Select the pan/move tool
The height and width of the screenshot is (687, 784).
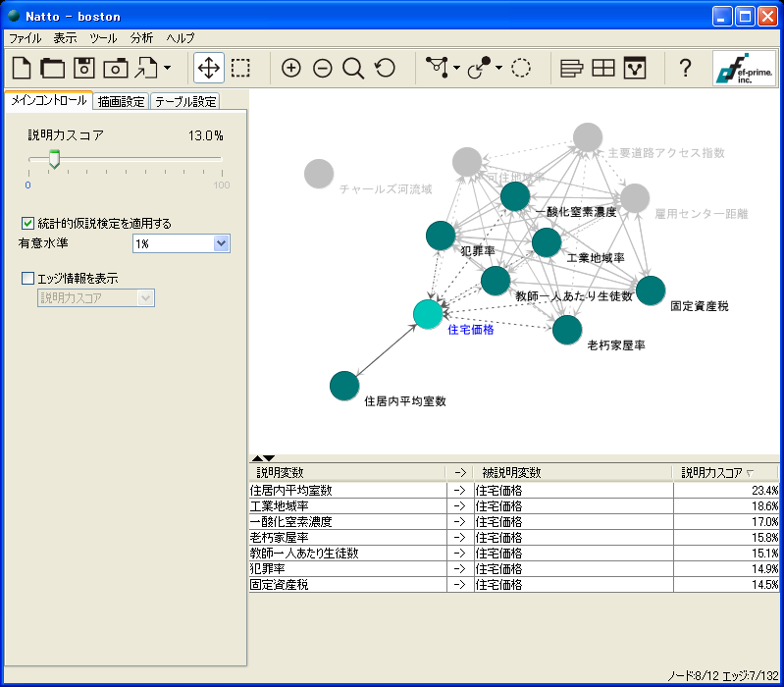(x=208, y=68)
